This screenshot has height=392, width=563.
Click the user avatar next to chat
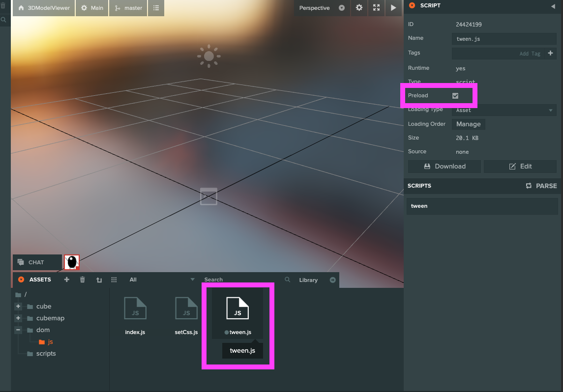coord(72,262)
